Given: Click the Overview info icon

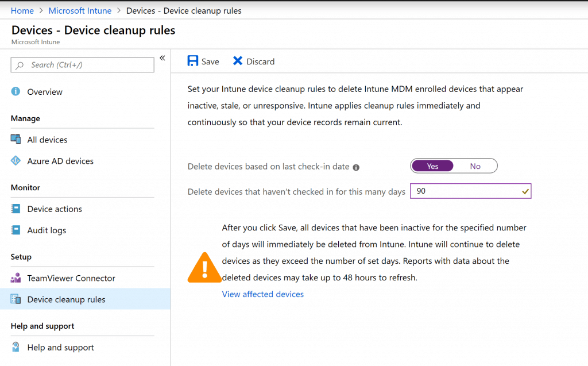Looking at the screenshot, I should pyautogui.click(x=16, y=91).
